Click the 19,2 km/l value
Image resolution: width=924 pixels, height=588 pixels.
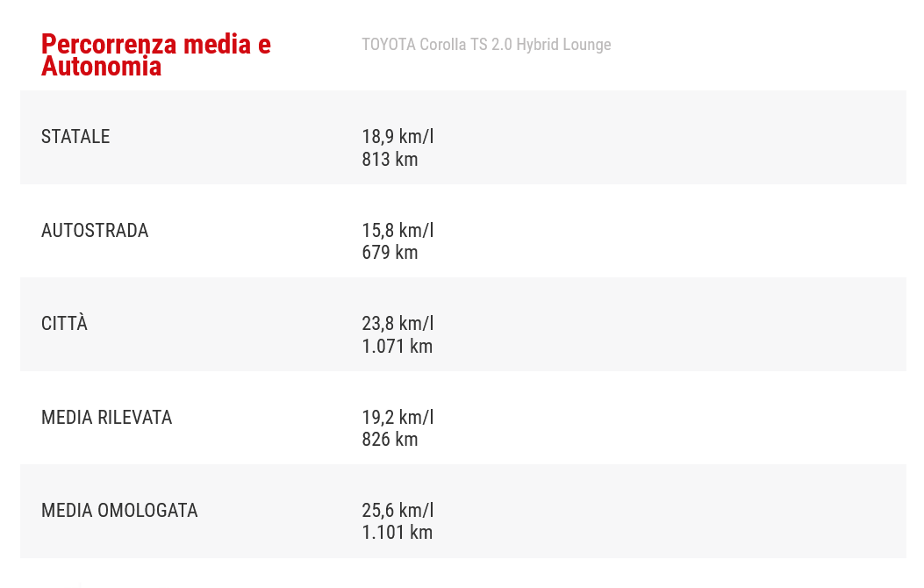click(398, 418)
